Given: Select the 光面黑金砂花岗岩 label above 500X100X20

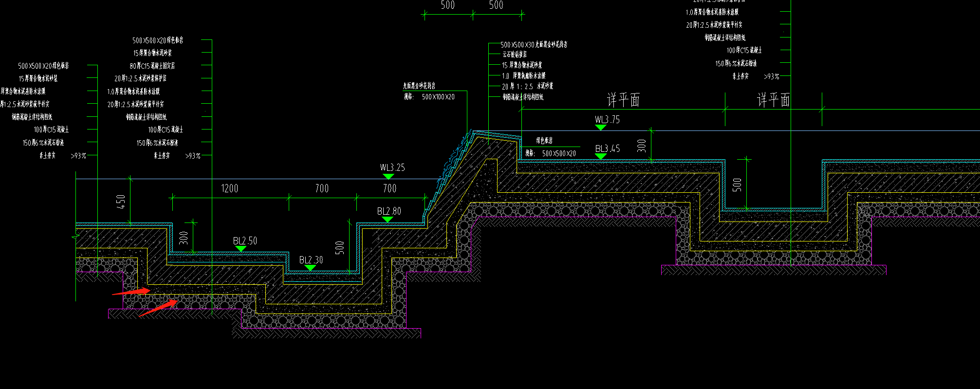Looking at the screenshot, I should (x=419, y=86).
